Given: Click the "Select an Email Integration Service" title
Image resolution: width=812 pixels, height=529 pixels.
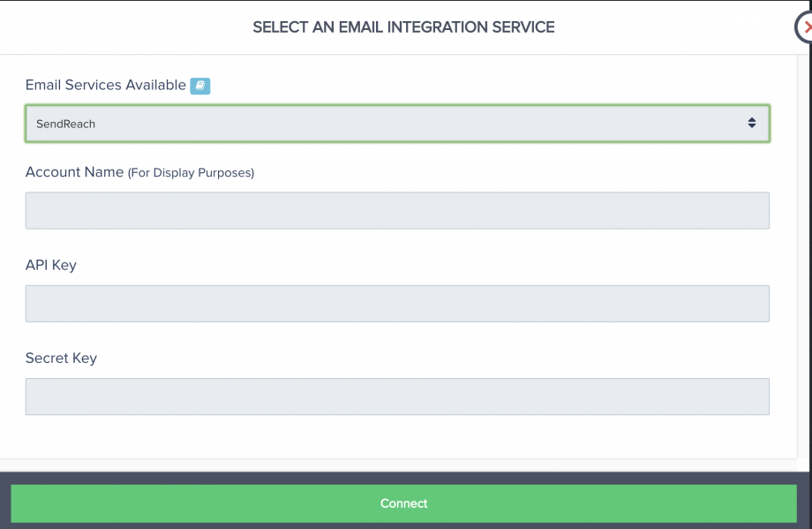Looking at the screenshot, I should pos(403,27).
